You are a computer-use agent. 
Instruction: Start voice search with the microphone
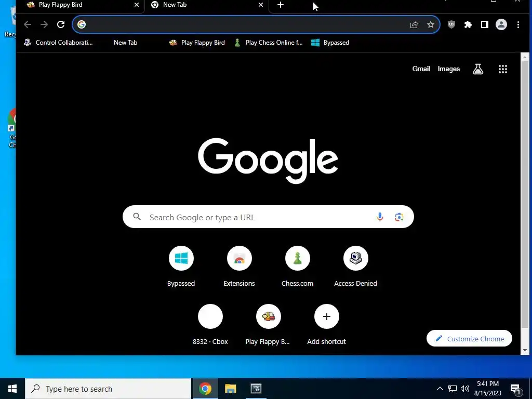[x=380, y=217]
